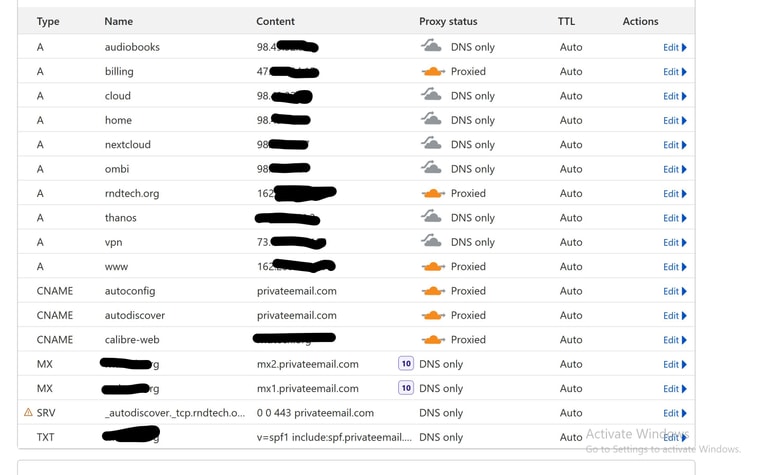This screenshot has height=475, width=760.
Task: Edit the rndtech.org A record
Action: 675,193
